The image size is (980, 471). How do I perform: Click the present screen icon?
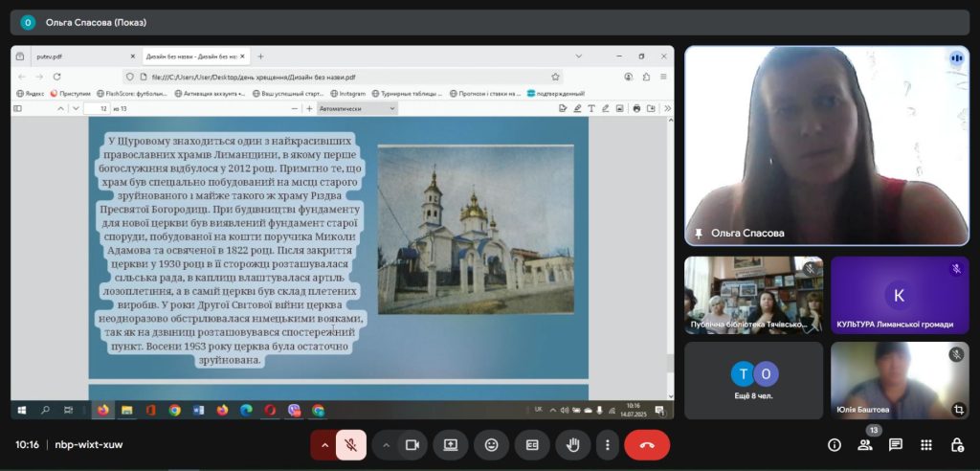[451, 445]
